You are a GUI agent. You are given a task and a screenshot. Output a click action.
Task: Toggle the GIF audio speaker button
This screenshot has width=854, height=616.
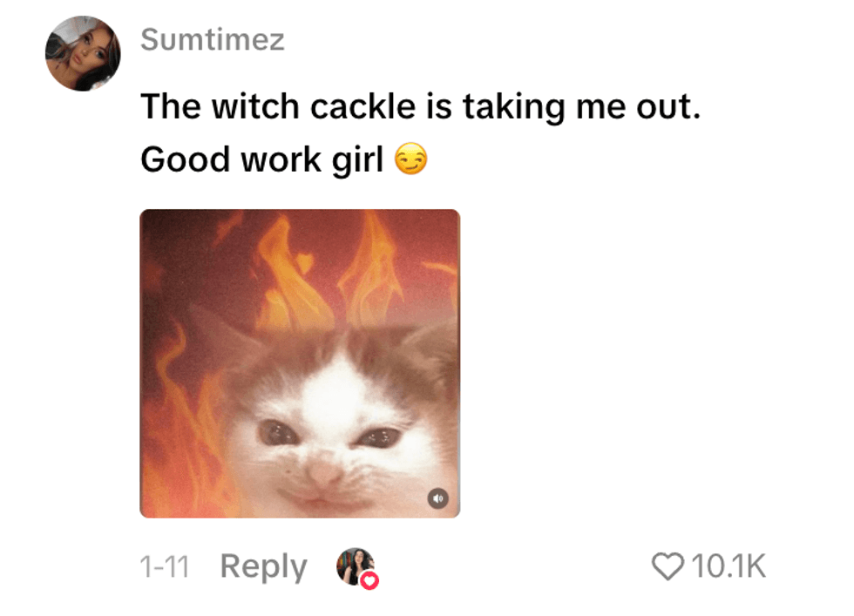point(438,498)
